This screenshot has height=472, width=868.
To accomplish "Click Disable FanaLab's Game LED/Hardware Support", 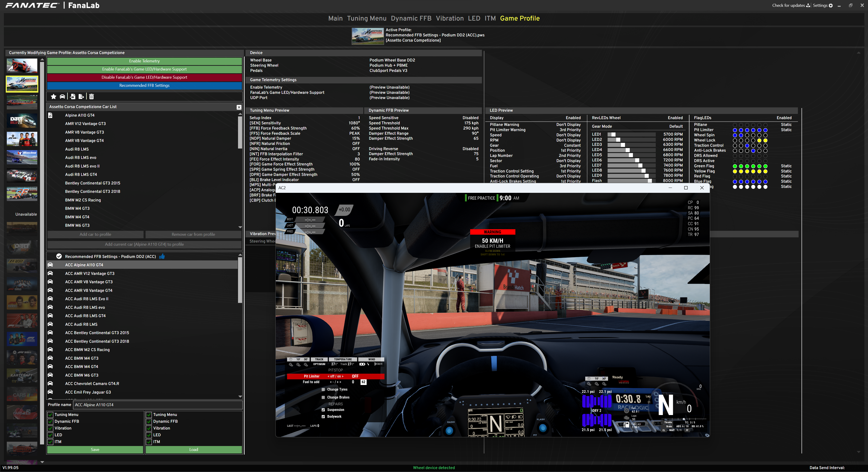I will [x=144, y=77].
